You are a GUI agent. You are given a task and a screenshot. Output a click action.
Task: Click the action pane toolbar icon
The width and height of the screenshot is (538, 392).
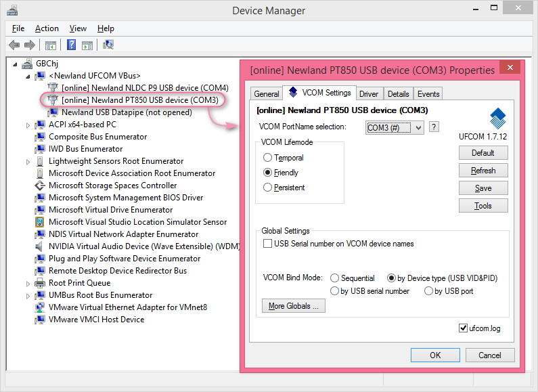(x=87, y=45)
